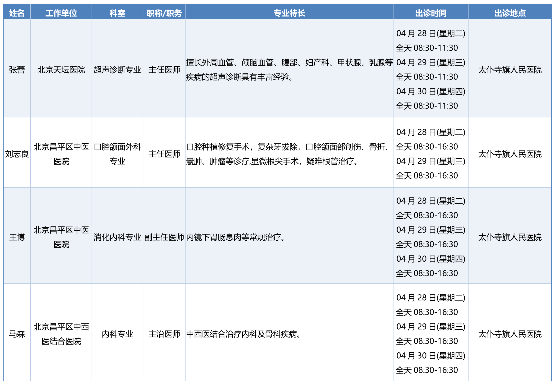Click the name cell 刘志良
555x392 pixels.
[17, 154]
